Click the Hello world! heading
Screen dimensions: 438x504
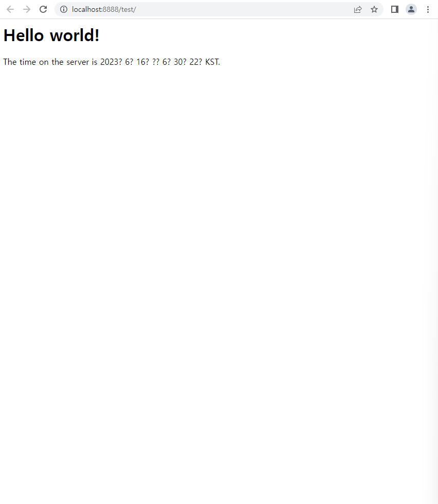(x=51, y=35)
